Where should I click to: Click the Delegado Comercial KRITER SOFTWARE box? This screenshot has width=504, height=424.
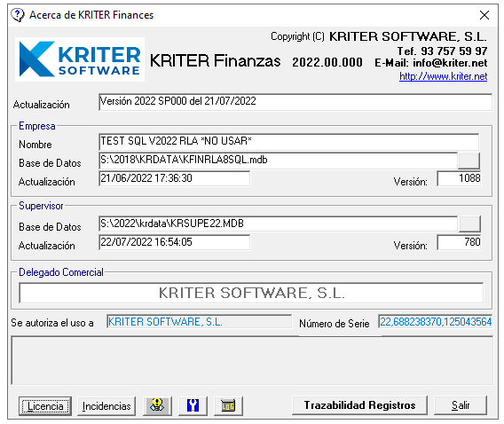coord(251,293)
